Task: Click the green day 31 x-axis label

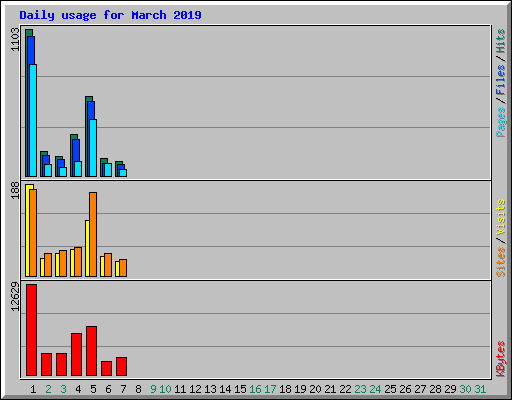Action: [x=480, y=389]
